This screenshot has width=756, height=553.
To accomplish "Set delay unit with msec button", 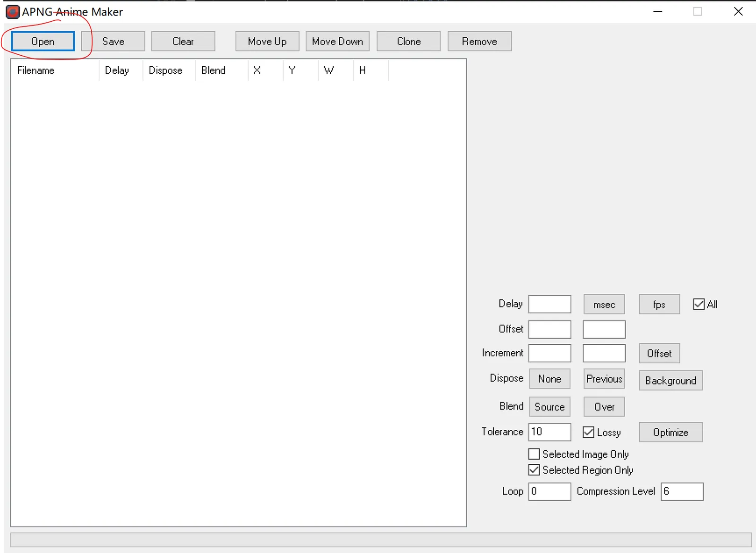I will point(604,305).
